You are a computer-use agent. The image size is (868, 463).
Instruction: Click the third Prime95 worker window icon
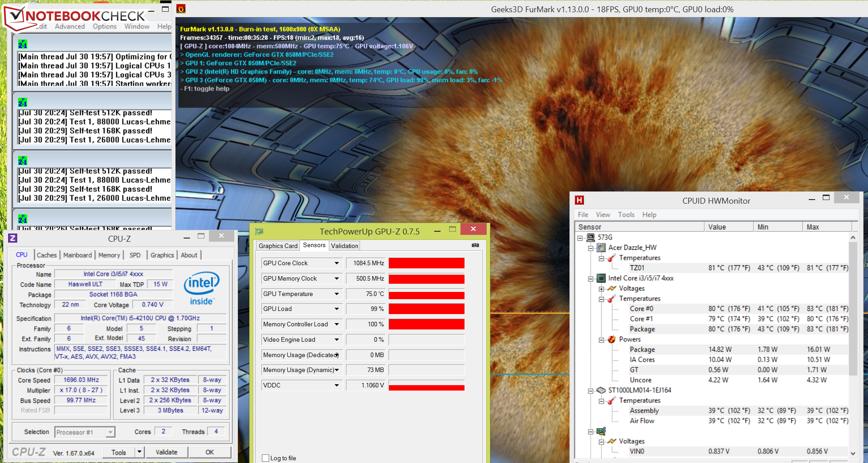[23, 161]
